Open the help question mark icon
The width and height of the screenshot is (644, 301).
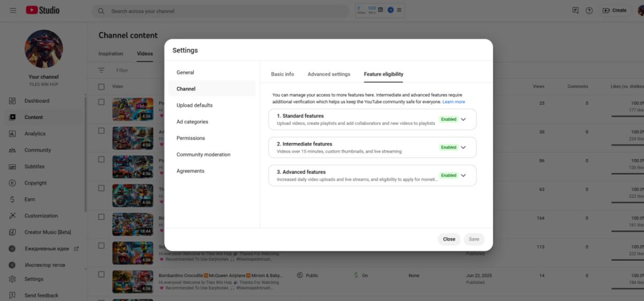pos(589,10)
